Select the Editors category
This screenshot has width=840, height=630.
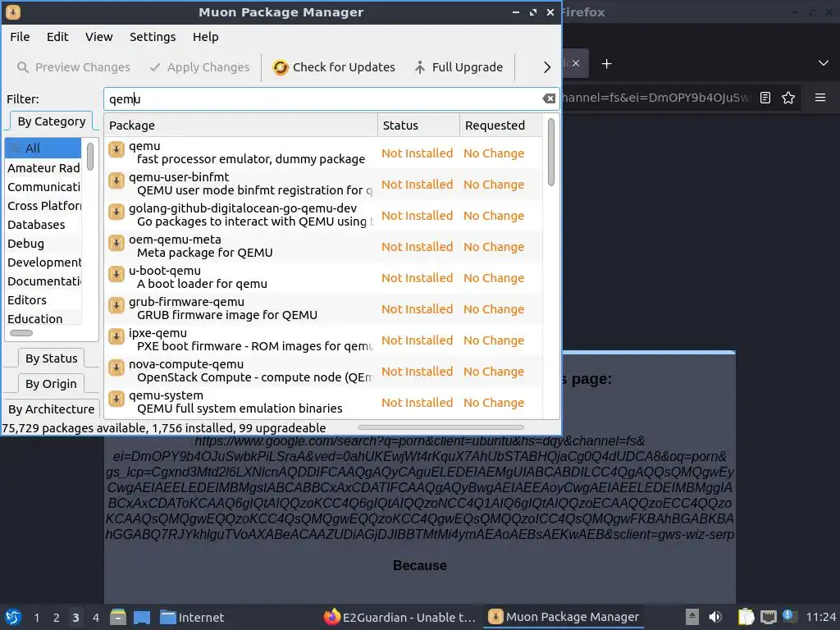click(43, 300)
